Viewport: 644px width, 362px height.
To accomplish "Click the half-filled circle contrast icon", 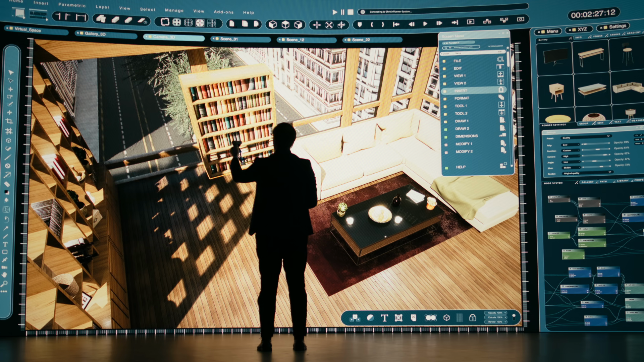I will [370, 317].
